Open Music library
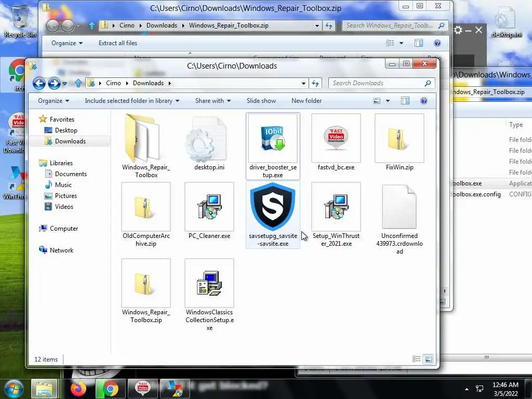The image size is (532, 399). point(63,185)
